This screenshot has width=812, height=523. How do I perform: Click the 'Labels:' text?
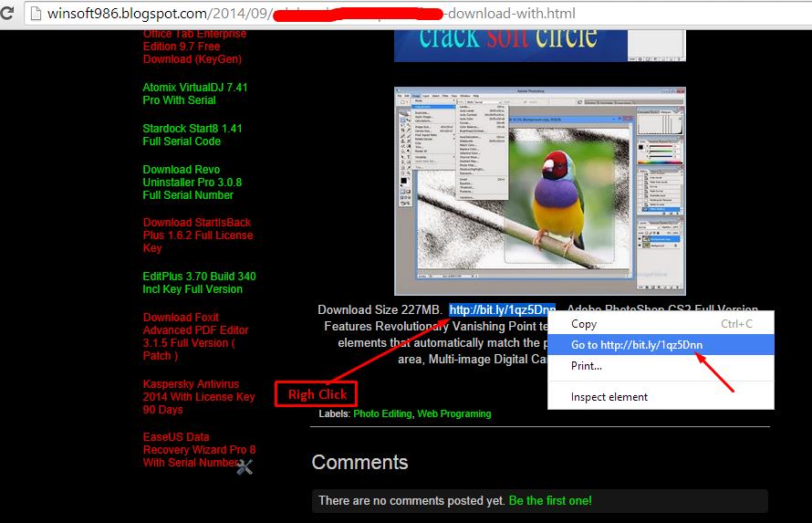[x=335, y=413]
